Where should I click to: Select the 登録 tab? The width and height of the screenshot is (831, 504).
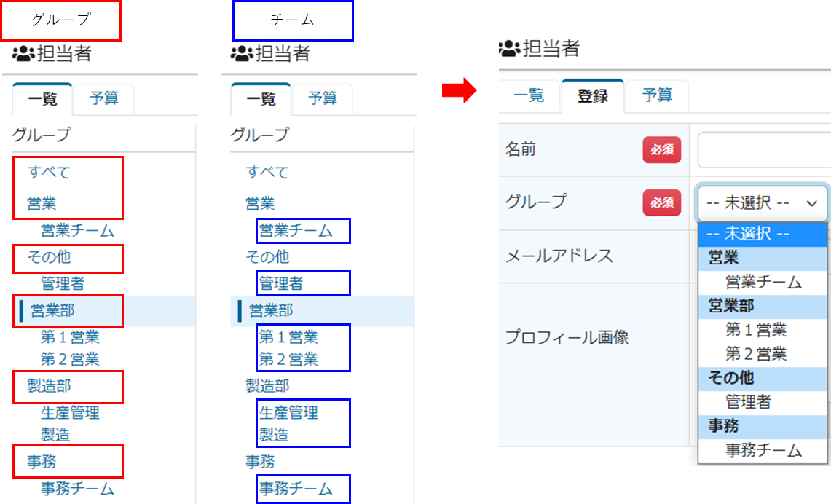point(593,96)
